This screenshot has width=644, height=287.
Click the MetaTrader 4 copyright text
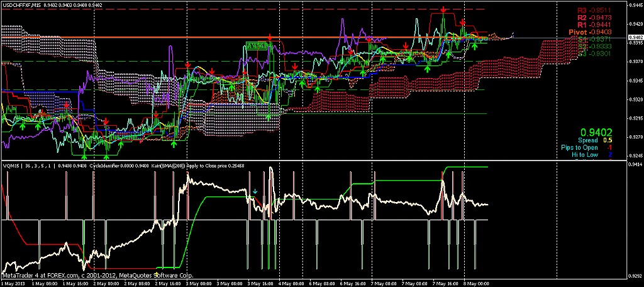coord(97,276)
